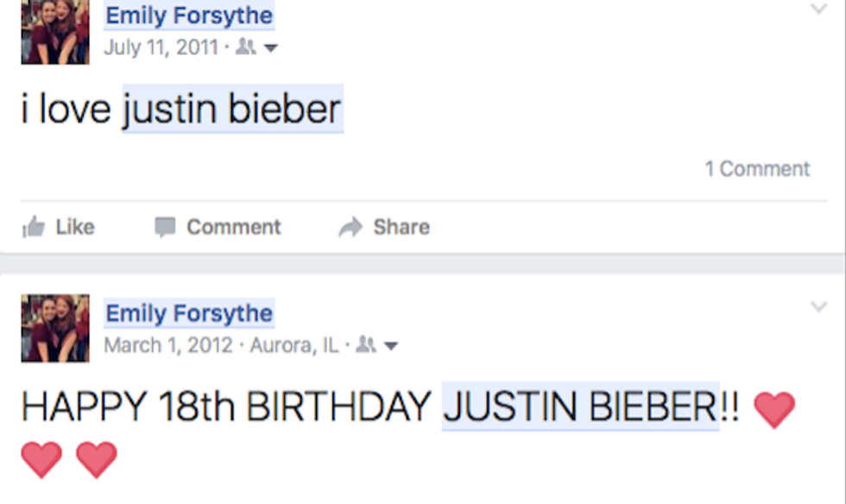Image resolution: width=846 pixels, height=504 pixels.
Task: Click friends audience icon on March 1, 2012 post
Action: coord(366,346)
